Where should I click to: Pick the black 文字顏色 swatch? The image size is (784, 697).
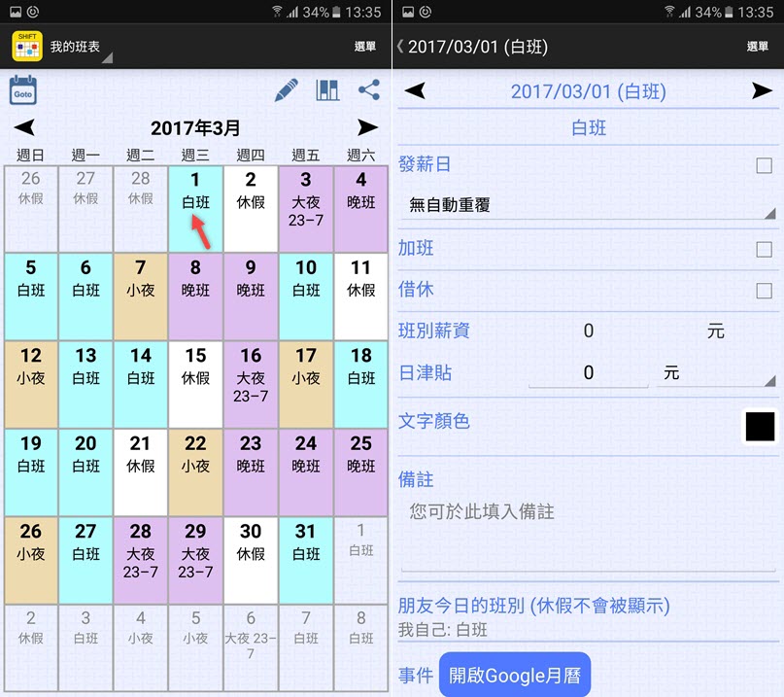point(760,427)
